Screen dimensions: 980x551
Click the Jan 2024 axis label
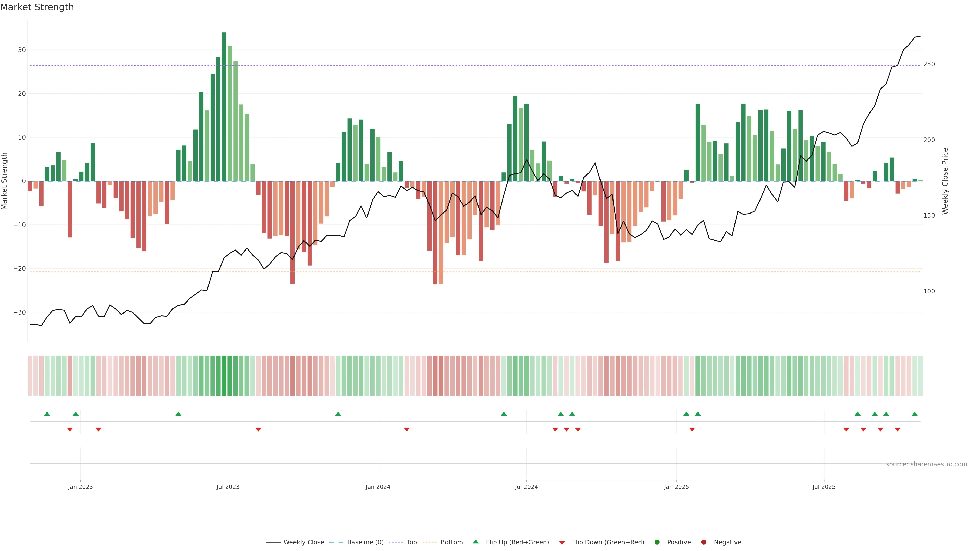point(378,487)
